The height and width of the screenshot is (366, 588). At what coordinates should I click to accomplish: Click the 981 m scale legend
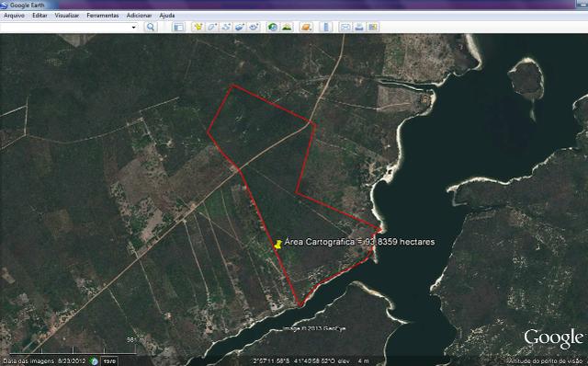tap(136, 339)
